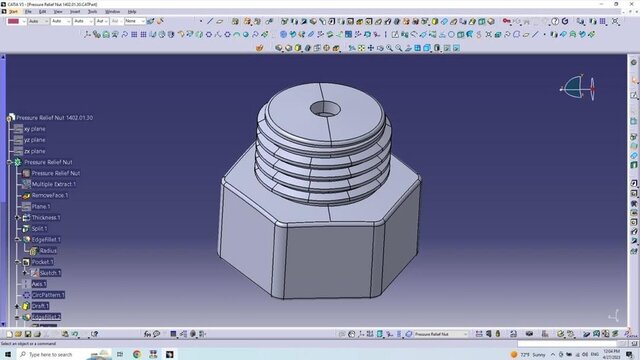Click the Zoom In magnifier icon
The width and height of the screenshot is (640, 360).
pos(389,48)
